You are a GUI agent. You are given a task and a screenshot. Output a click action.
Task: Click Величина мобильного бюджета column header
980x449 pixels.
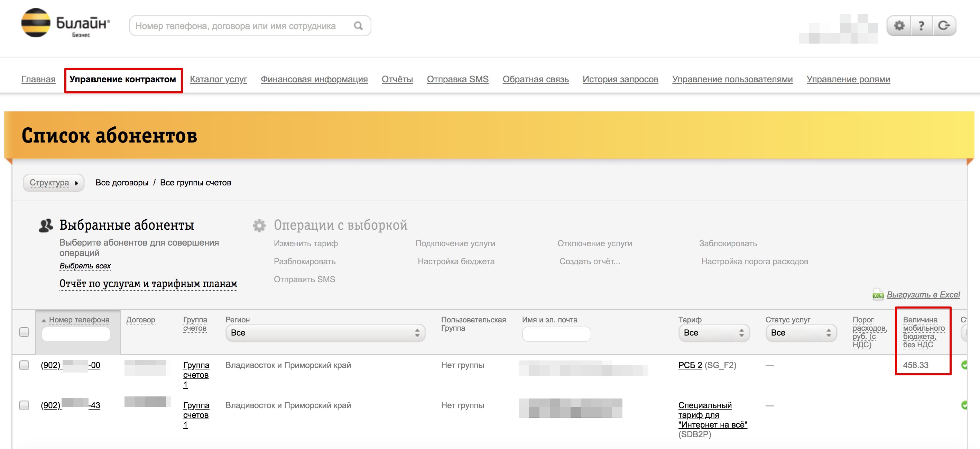[x=924, y=332]
